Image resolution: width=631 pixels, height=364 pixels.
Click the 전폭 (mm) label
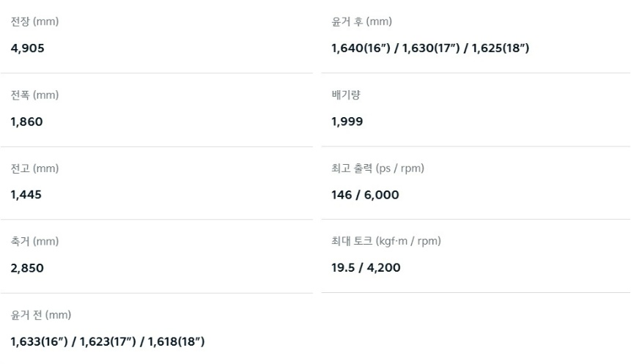click(34, 95)
